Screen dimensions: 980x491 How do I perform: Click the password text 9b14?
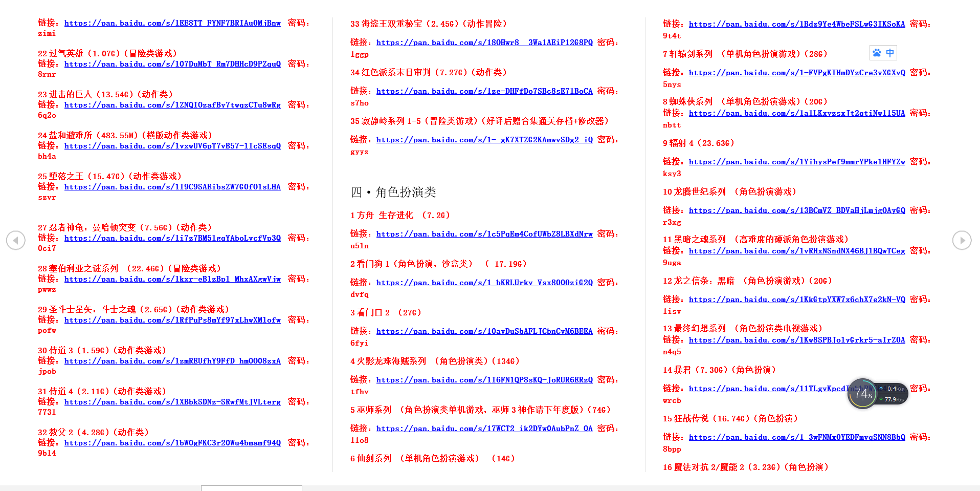(x=47, y=453)
